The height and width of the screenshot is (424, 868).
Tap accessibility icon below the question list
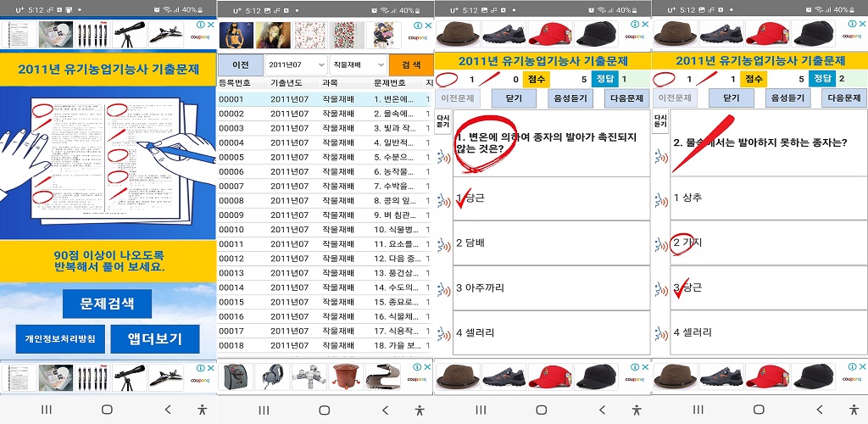pos(420,410)
